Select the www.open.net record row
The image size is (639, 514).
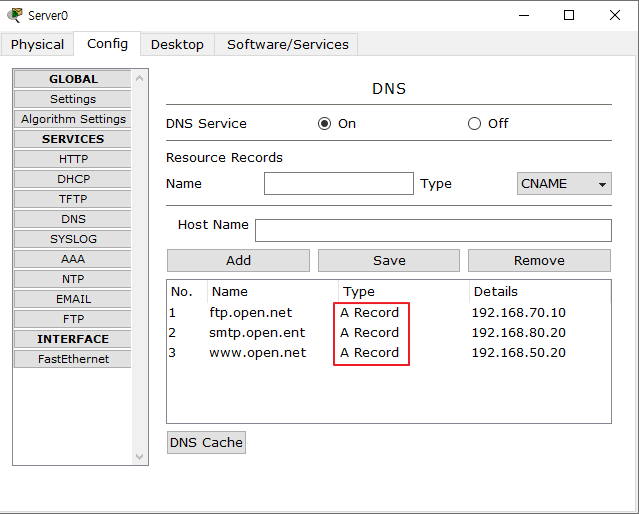(389, 353)
